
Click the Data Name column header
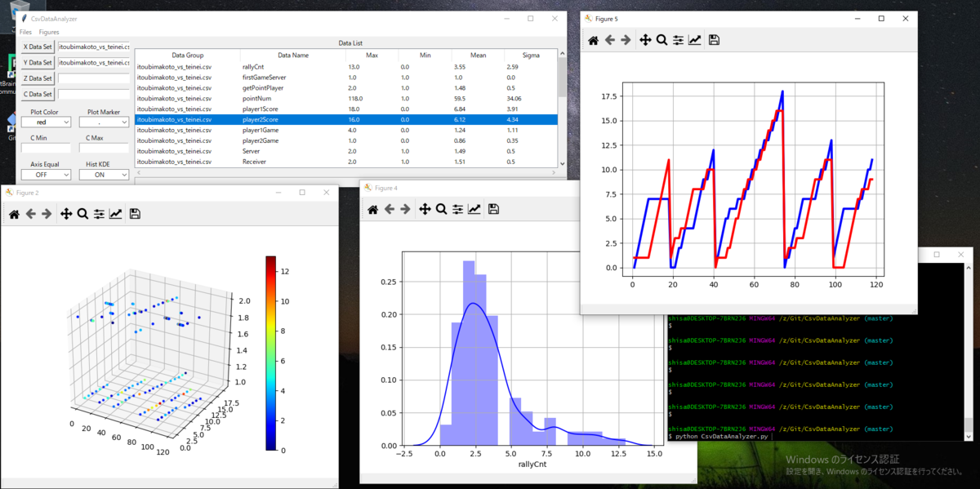click(x=292, y=56)
